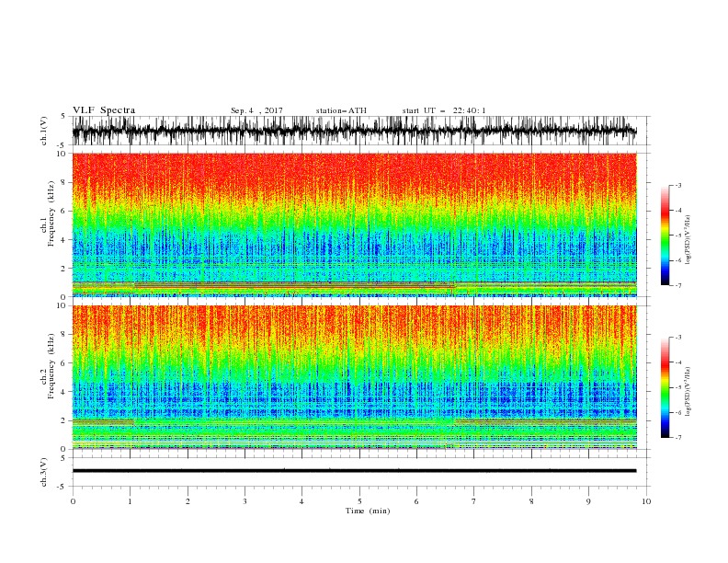Select the "start UT = 22:40: 1" text

coord(444,110)
